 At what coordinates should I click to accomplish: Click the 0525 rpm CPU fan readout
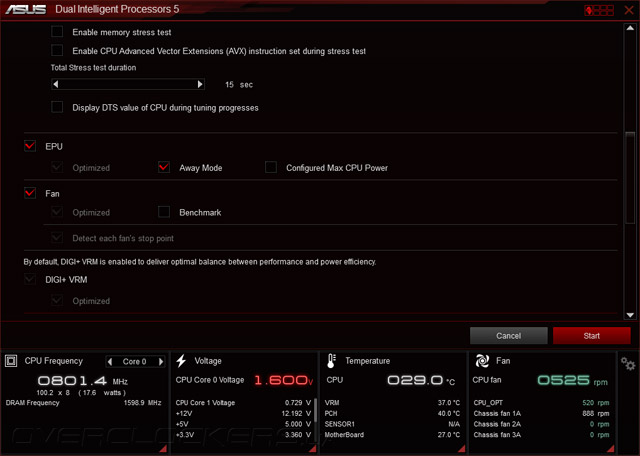(572, 380)
